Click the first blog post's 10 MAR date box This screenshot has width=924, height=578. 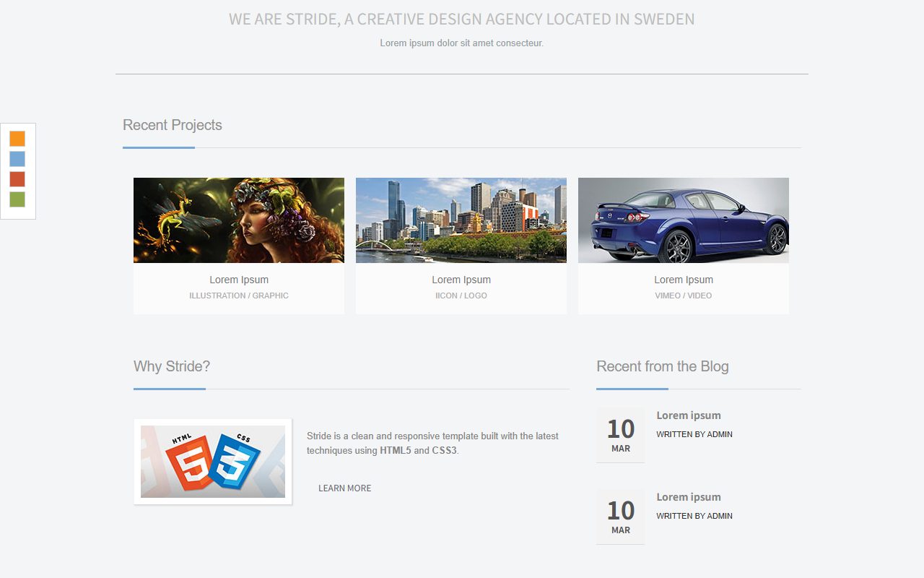pos(621,435)
